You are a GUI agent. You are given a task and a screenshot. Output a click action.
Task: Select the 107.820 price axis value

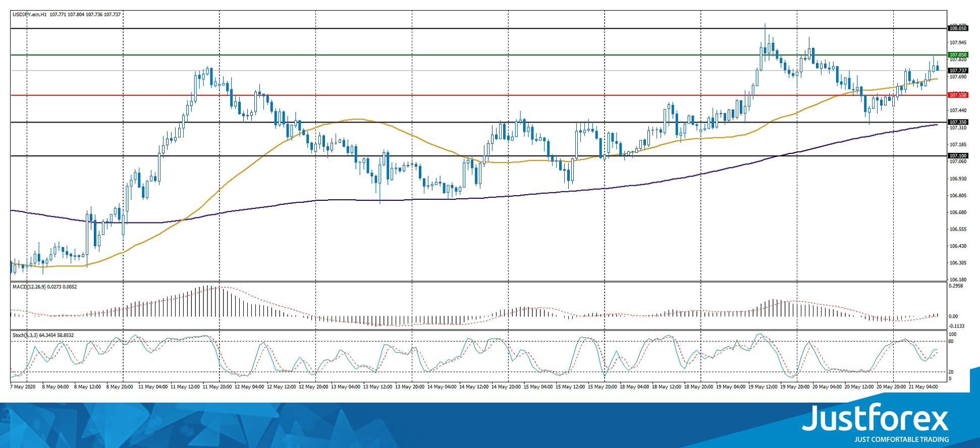tap(958, 60)
